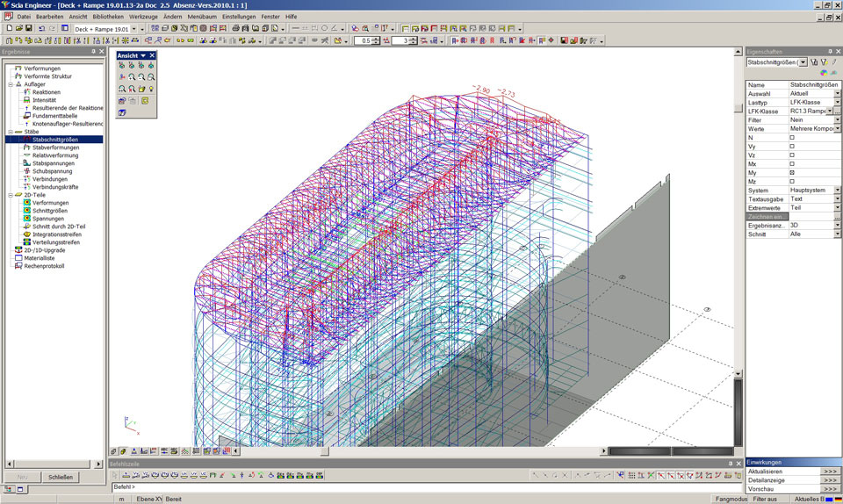Click the Save icon in the toolbar

tap(29, 29)
